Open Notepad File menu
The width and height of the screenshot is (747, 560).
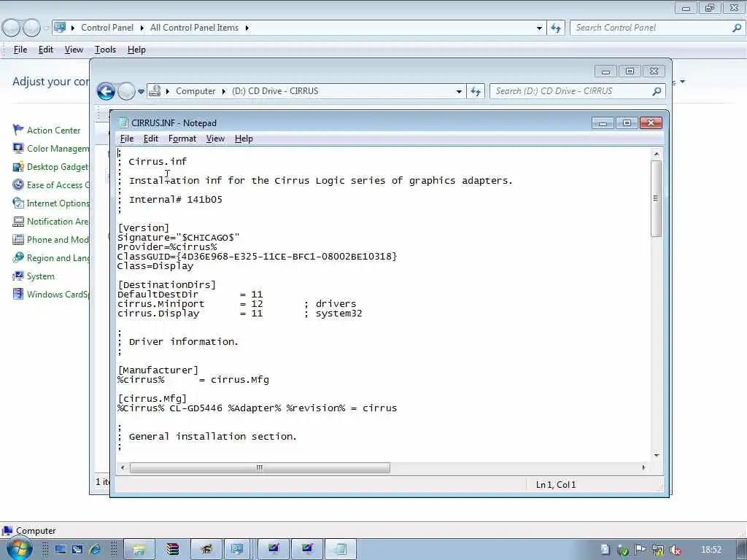127,139
